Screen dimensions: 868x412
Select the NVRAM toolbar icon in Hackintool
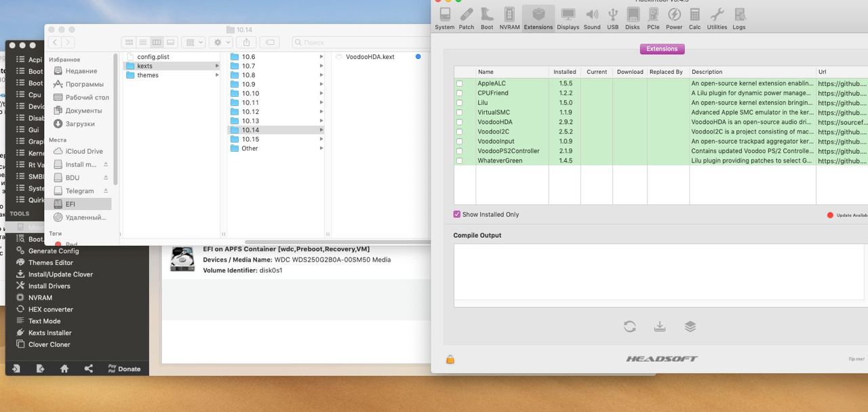pos(509,18)
